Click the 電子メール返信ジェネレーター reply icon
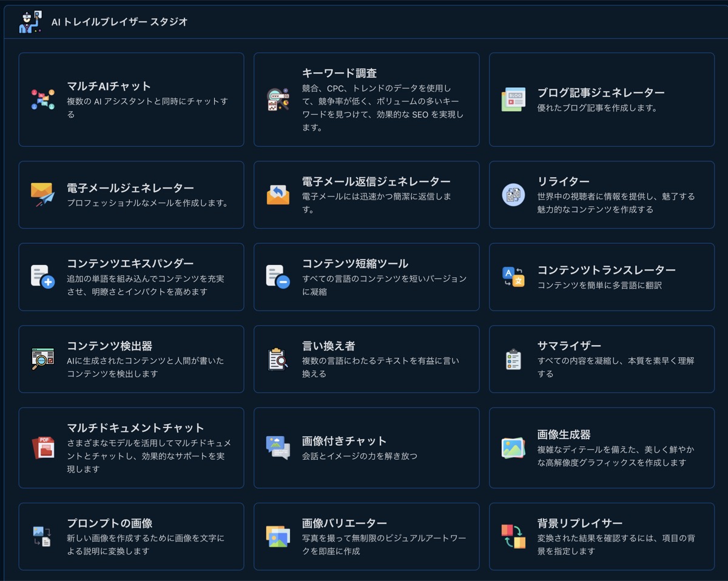 tap(278, 195)
